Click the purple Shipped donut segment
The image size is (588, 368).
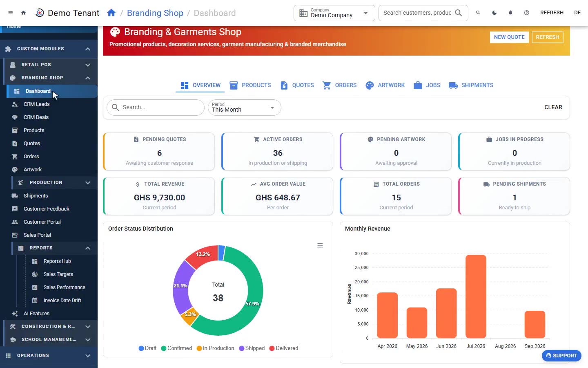180,286
